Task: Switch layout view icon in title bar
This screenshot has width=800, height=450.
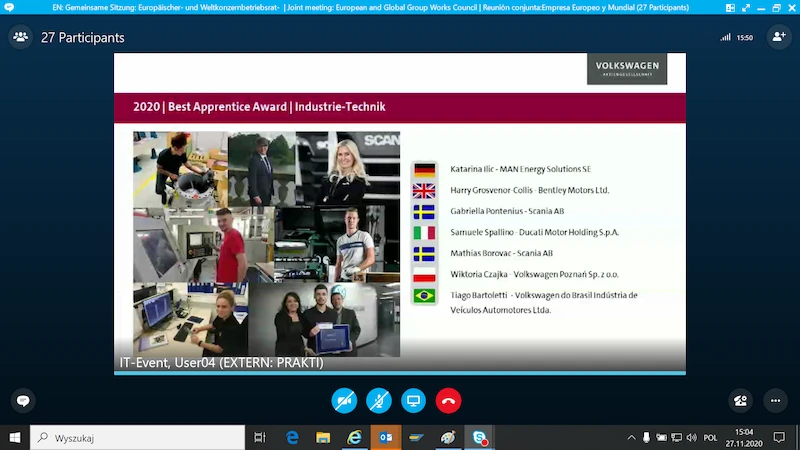Action: pos(730,8)
